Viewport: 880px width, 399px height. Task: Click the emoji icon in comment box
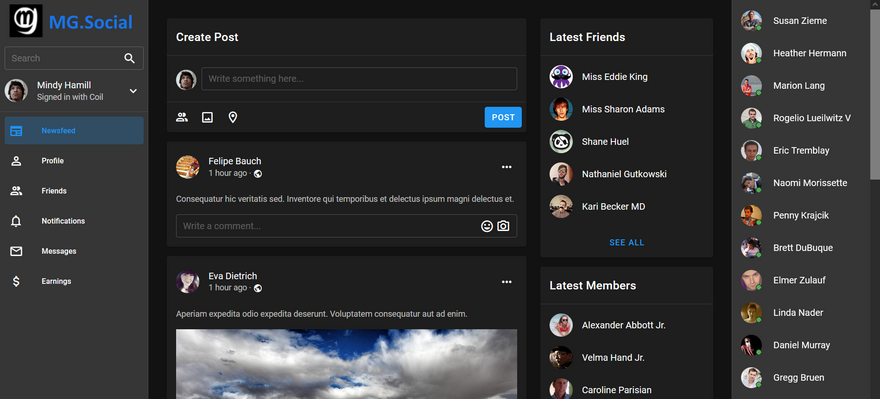[x=487, y=226]
